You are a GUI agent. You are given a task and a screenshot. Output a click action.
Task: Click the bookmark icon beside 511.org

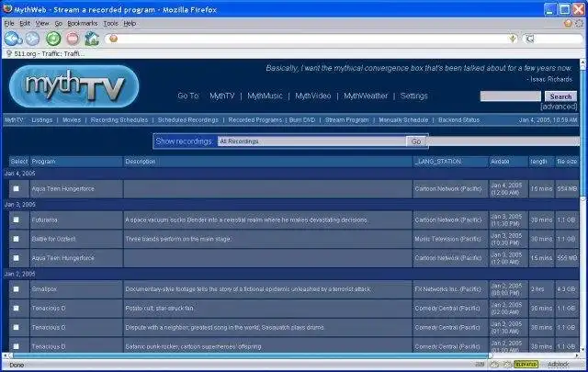[9, 53]
